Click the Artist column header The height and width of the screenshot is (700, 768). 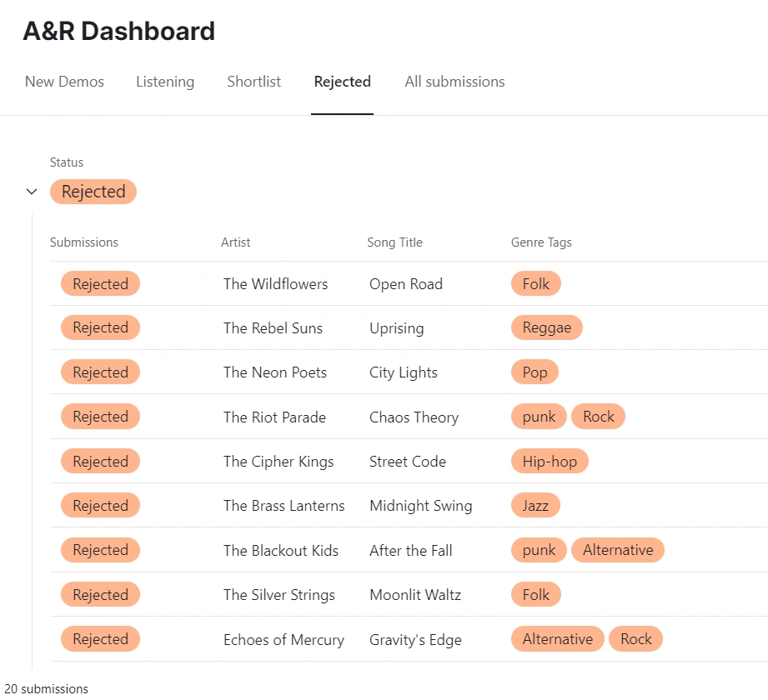pyautogui.click(x=235, y=242)
